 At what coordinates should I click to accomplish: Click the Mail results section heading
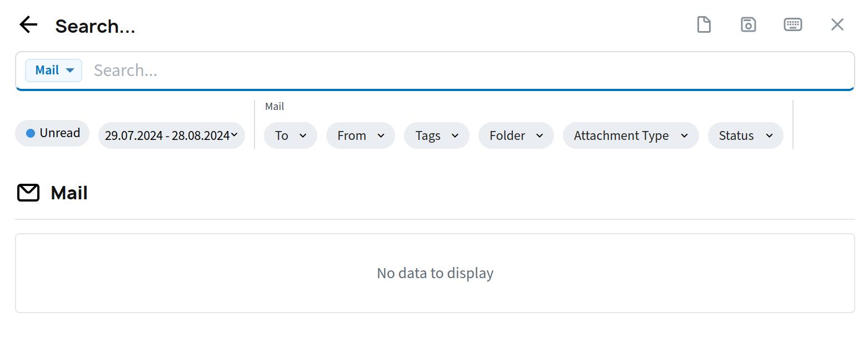click(69, 193)
